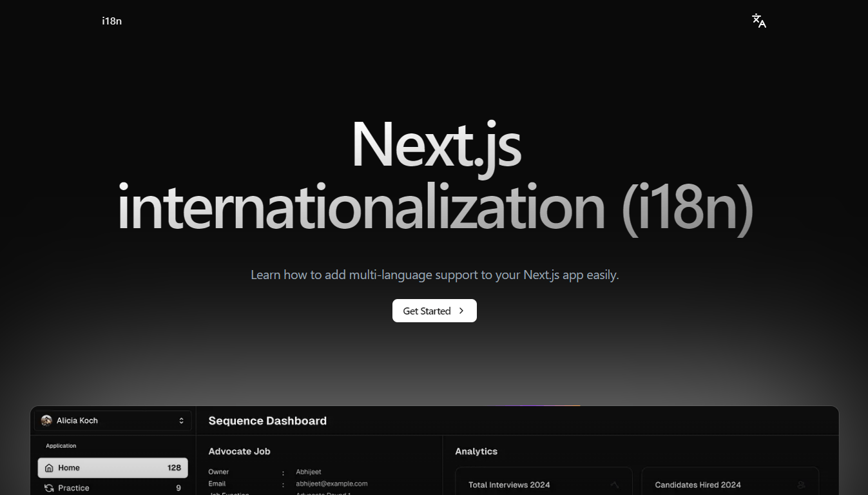Click the Owner value Abhijeet
Screen dimensions: 868x495
(309, 472)
